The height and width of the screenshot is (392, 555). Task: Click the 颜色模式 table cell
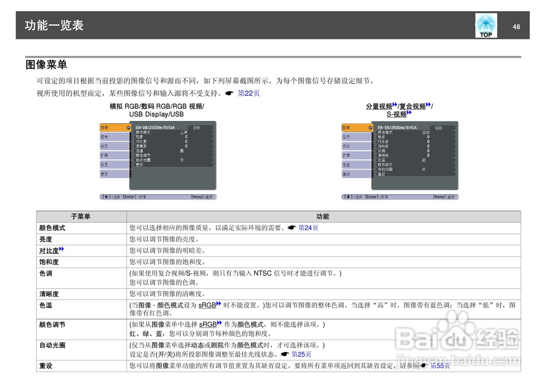pyautogui.click(x=82, y=228)
